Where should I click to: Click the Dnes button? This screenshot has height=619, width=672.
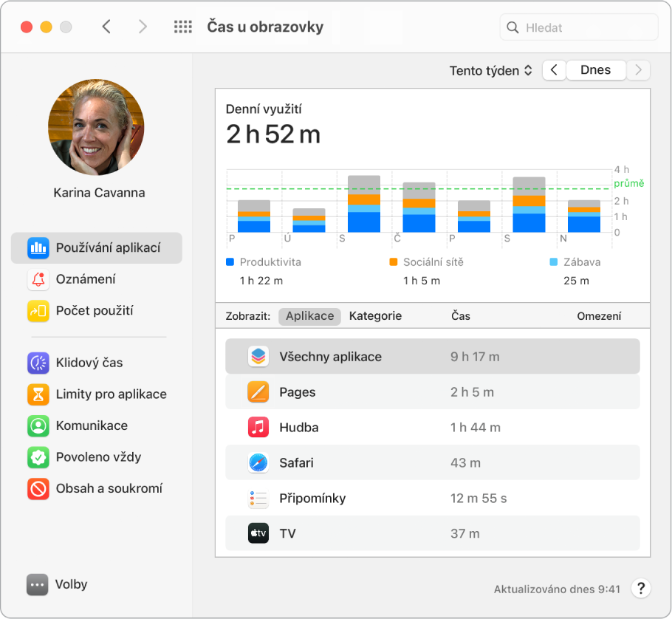pos(595,70)
